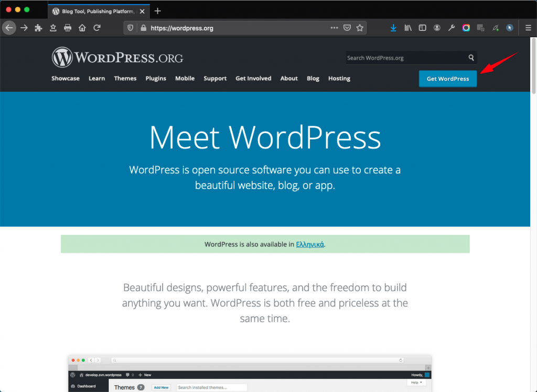Open the Showcase menu item
This screenshot has height=392, width=537.
point(66,79)
